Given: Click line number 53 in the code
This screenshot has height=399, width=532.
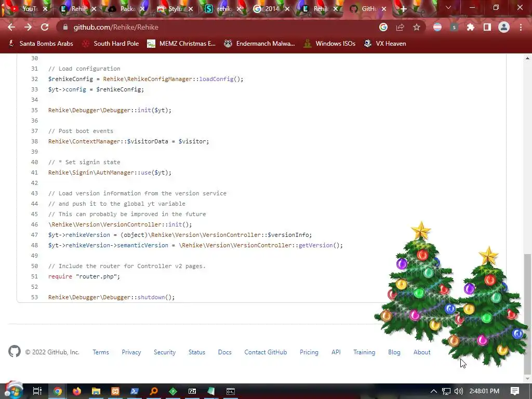Looking at the screenshot, I should point(34,297).
